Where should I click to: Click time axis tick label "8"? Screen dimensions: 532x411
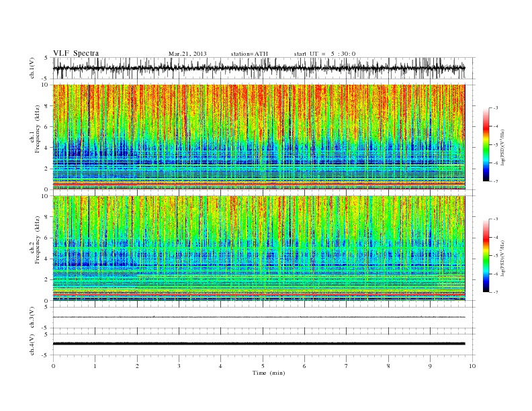(388, 366)
